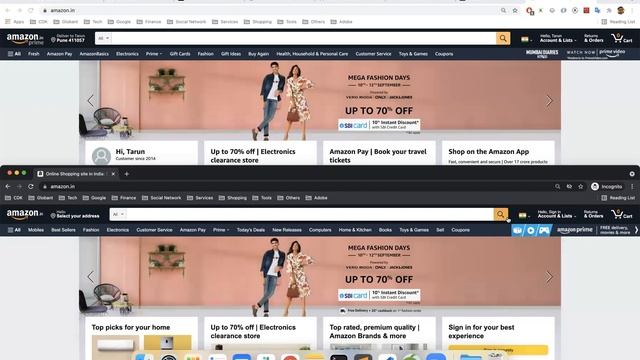640x360 pixels.
Task: Open the All hamburger menu in upper window
Action: (14, 53)
